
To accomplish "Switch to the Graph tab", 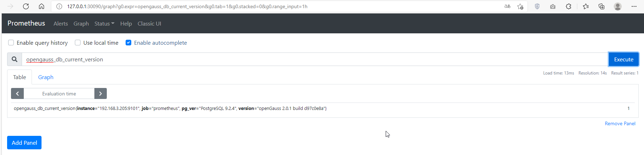I will click(x=46, y=77).
